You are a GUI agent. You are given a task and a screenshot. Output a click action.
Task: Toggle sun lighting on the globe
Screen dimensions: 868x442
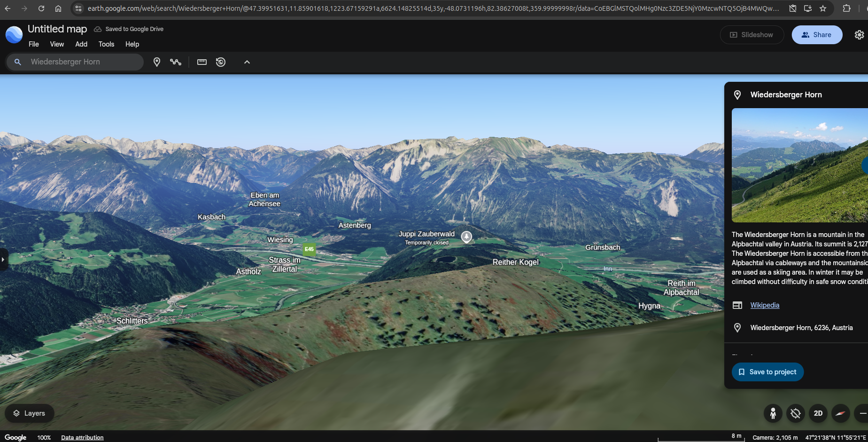[795, 413]
